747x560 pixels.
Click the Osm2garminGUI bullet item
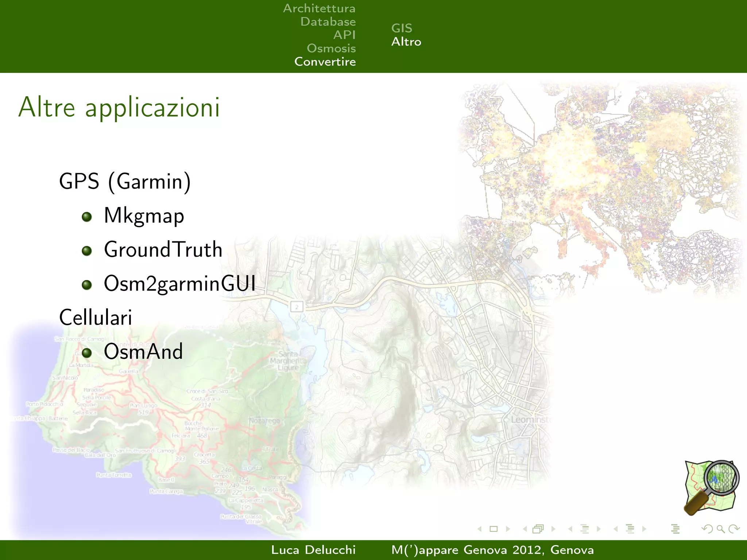180,284
